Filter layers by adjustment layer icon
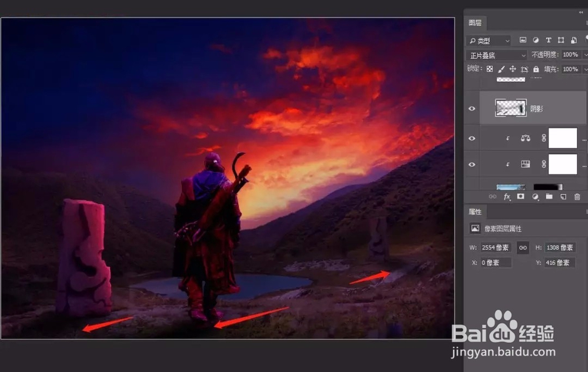This screenshot has height=372, width=588. point(536,40)
